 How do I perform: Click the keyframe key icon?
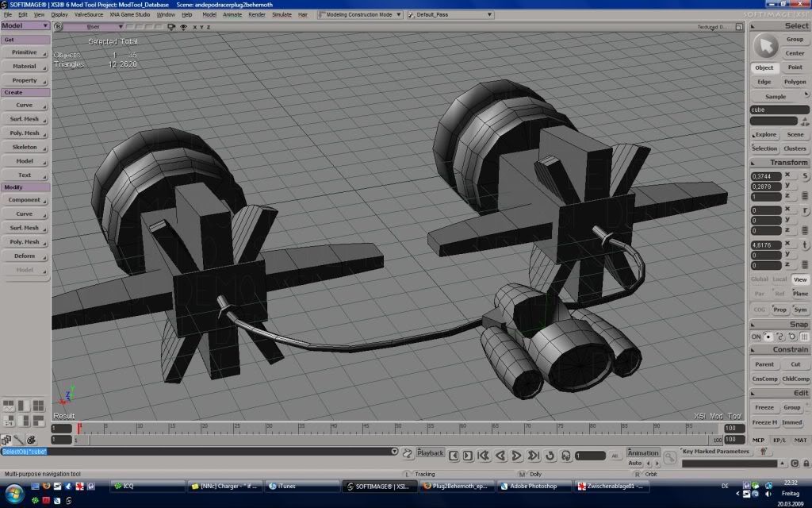point(669,456)
